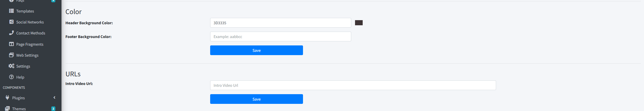Click the Themes sidebar icon
The width and height of the screenshot is (644, 111).
[7, 108]
